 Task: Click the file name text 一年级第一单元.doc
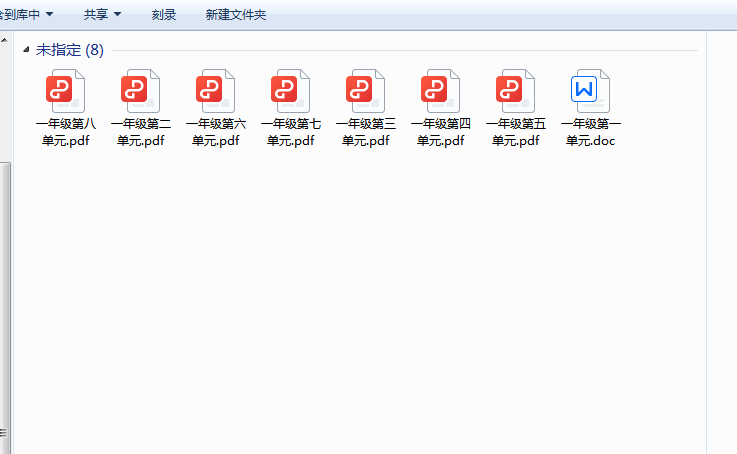coord(590,132)
